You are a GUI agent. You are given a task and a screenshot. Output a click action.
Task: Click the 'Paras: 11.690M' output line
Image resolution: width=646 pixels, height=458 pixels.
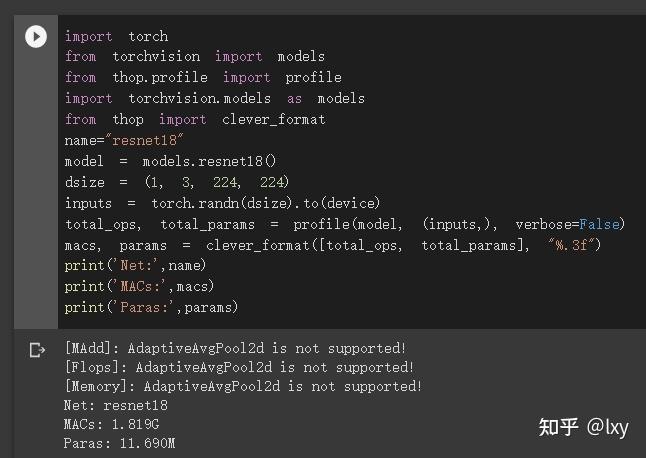tap(119, 444)
